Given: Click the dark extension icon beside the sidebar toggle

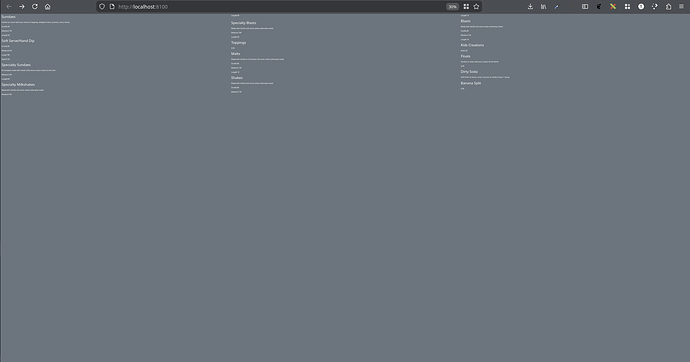Looking at the screenshot, I should (x=599, y=7).
